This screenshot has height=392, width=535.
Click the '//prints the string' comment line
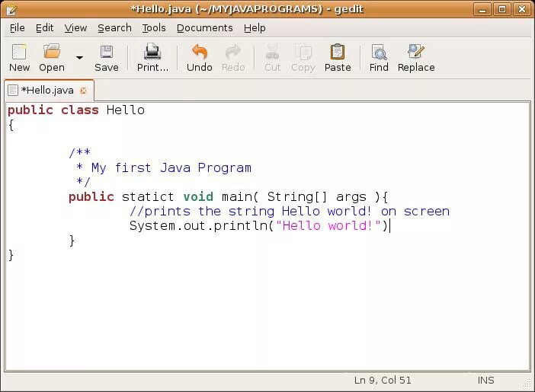[290, 212]
